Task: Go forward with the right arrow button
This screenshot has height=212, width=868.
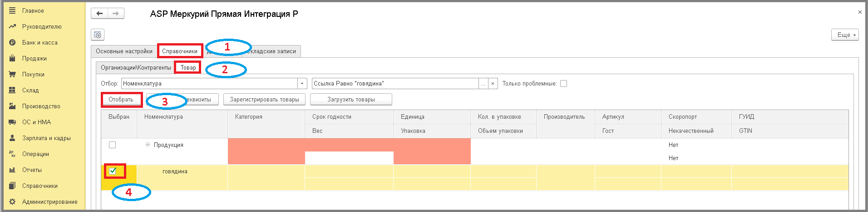Action: click(116, 14)
